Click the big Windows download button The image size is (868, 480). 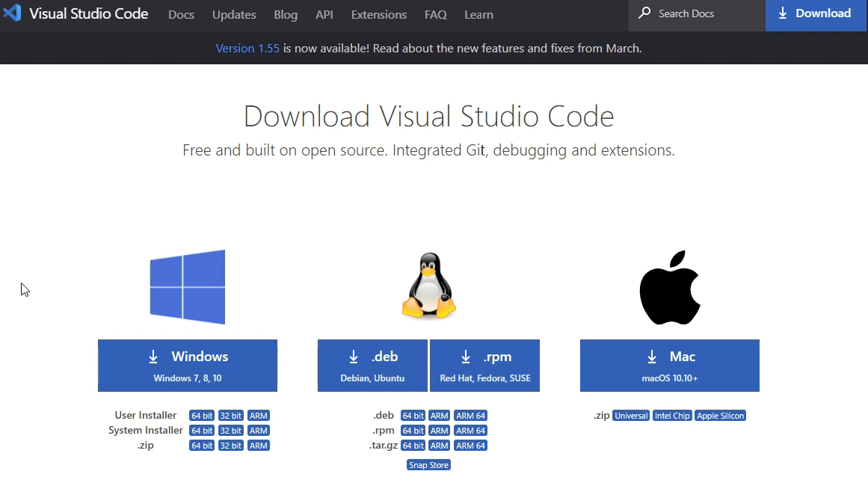click(188, 366)
